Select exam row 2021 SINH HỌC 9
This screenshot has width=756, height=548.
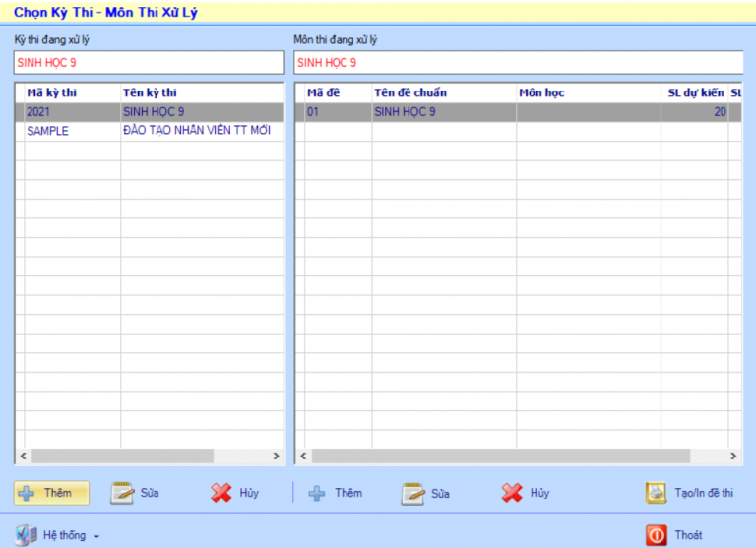coord(148,112)
